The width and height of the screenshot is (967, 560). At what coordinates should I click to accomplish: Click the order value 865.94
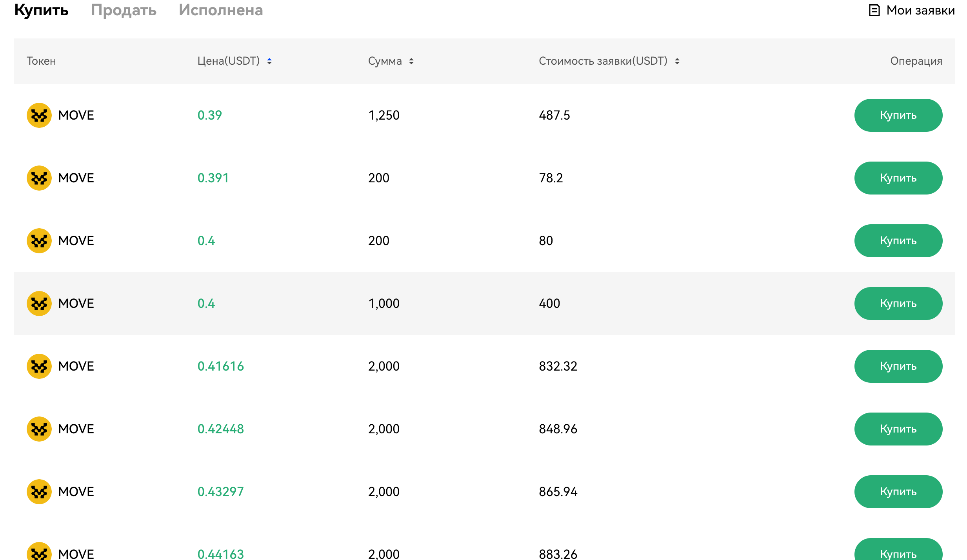point(558,492)
